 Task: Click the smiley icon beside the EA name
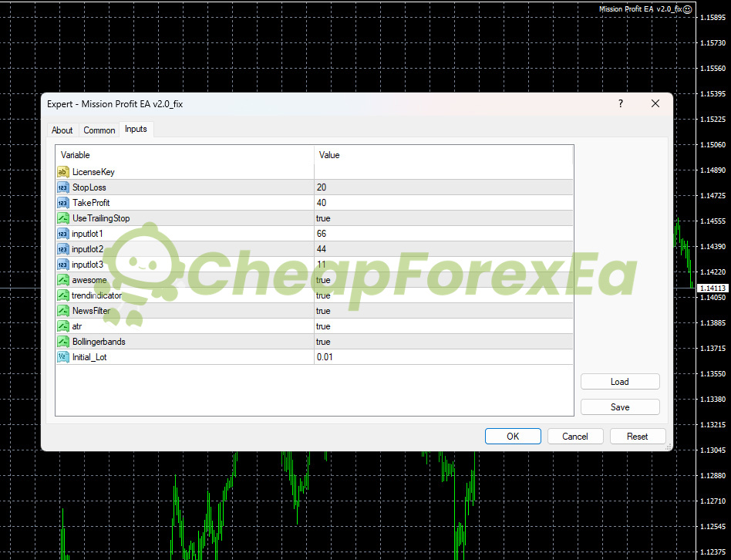[x=688, y=9]
